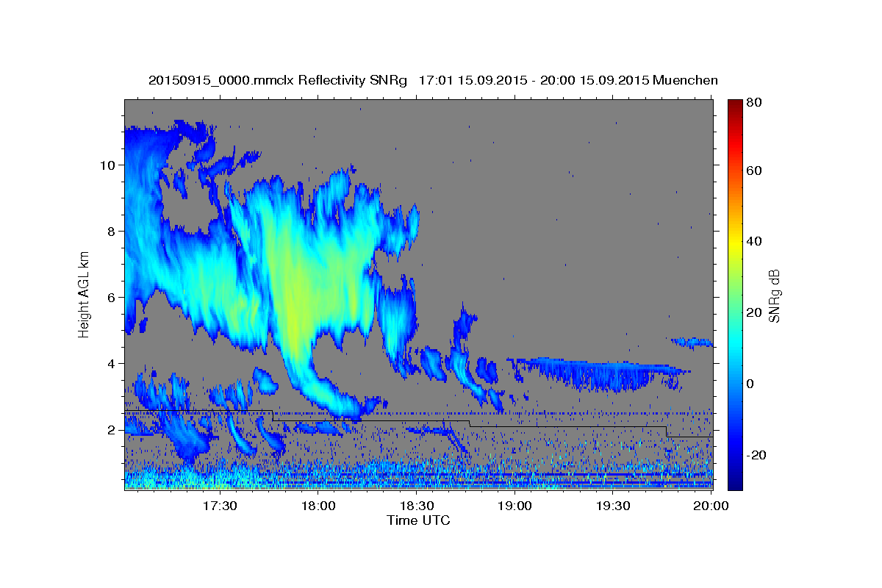
Task: Click the dark red top of the colorbar
Action: coord(735,104)
